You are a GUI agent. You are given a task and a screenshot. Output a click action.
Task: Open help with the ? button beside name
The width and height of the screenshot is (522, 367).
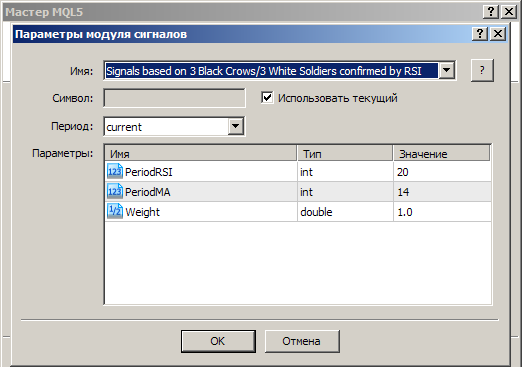[x=482, y=70]
